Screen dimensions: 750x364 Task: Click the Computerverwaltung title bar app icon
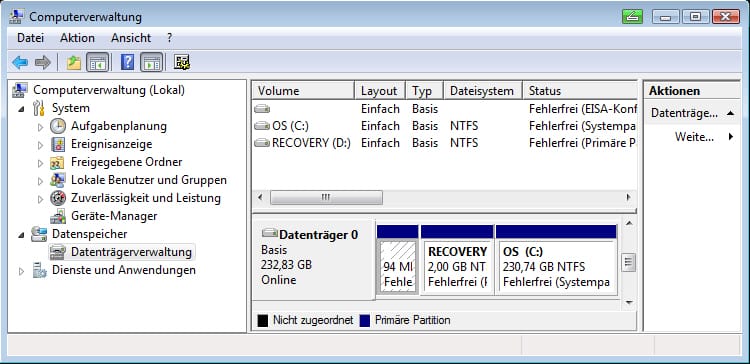point(17,17)
